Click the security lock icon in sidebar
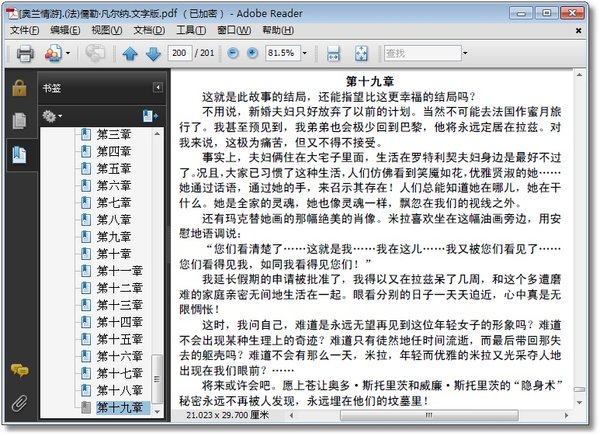 pos(20,88)
